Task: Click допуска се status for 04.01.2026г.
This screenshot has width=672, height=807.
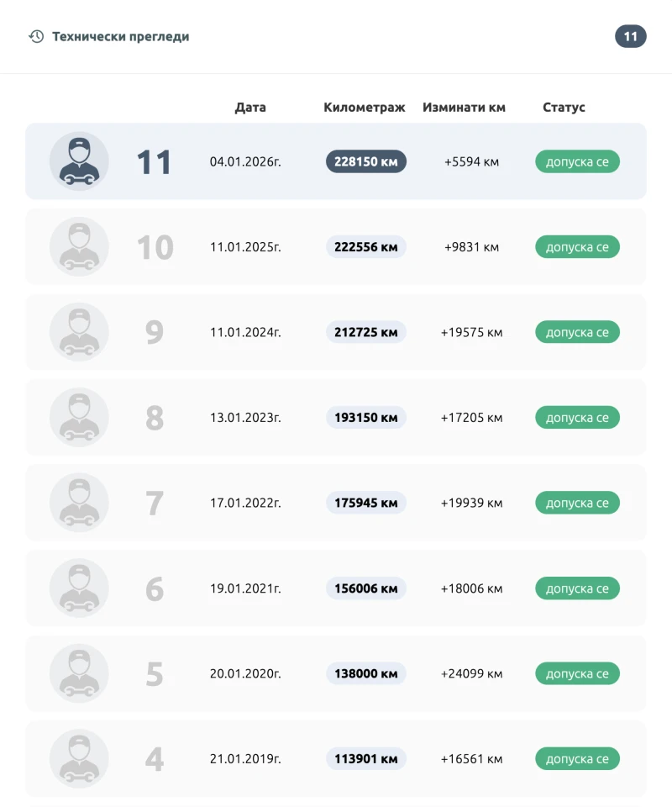Action: 577,161
